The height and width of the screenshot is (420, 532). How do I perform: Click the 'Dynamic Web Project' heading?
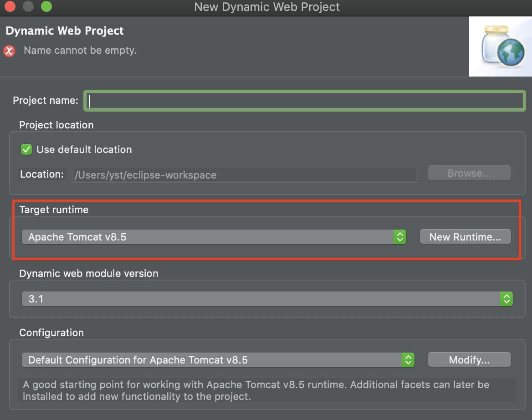[x=65, y=31]
